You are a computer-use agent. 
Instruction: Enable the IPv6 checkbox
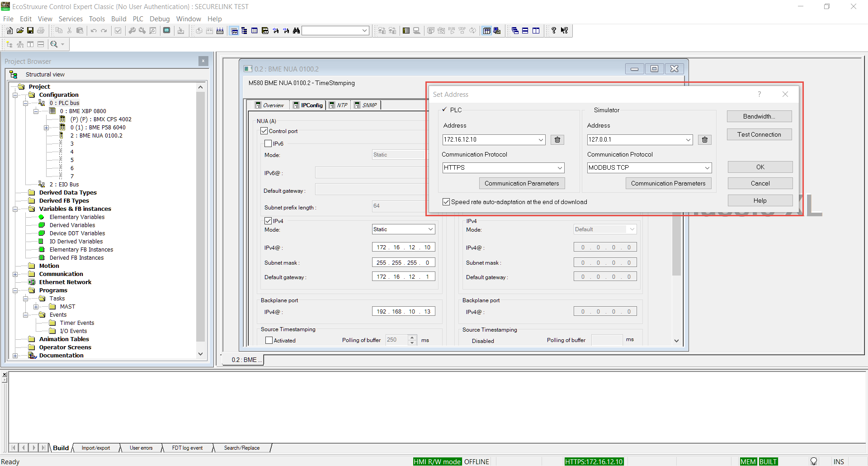tap(268, 144)
